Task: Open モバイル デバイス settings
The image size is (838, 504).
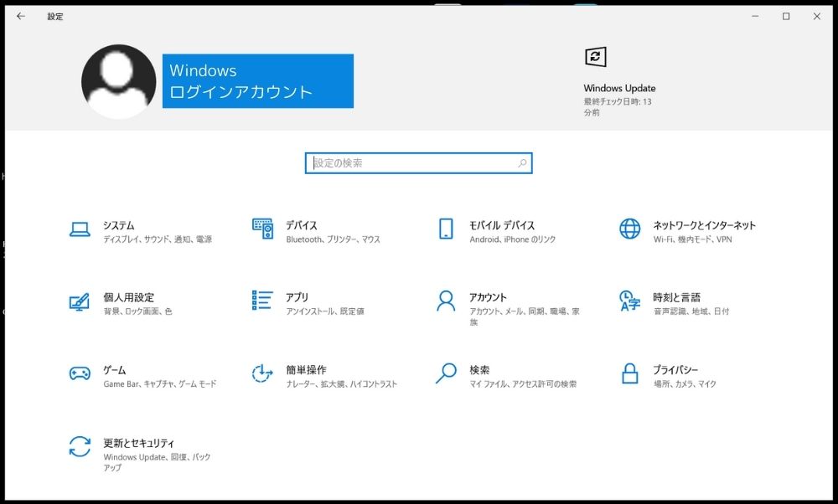Action: point(502,225)
